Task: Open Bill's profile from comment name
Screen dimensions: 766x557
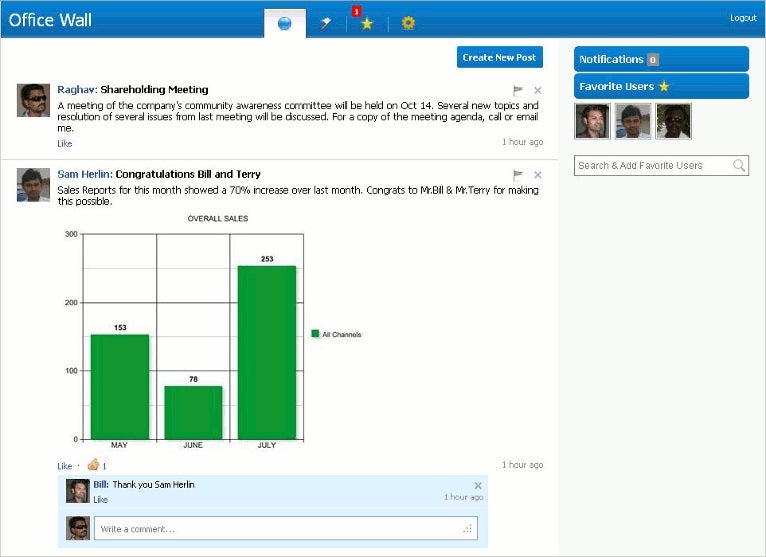Action: click(100, 485)
